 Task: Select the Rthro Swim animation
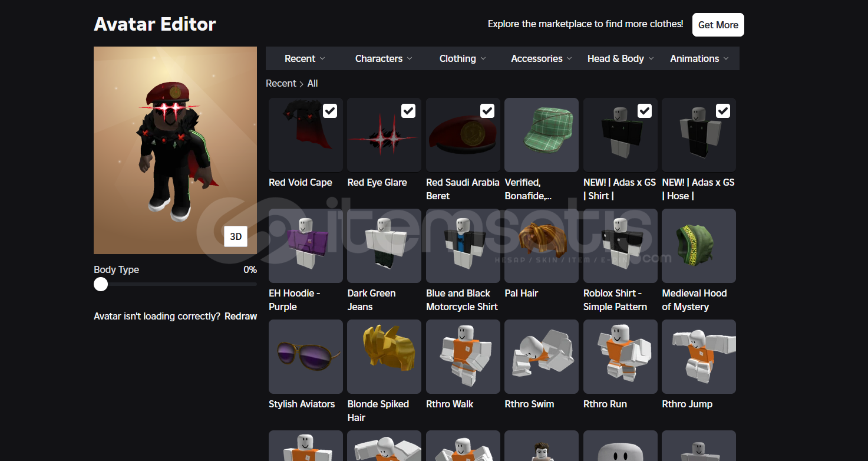(x=542, y=357)
